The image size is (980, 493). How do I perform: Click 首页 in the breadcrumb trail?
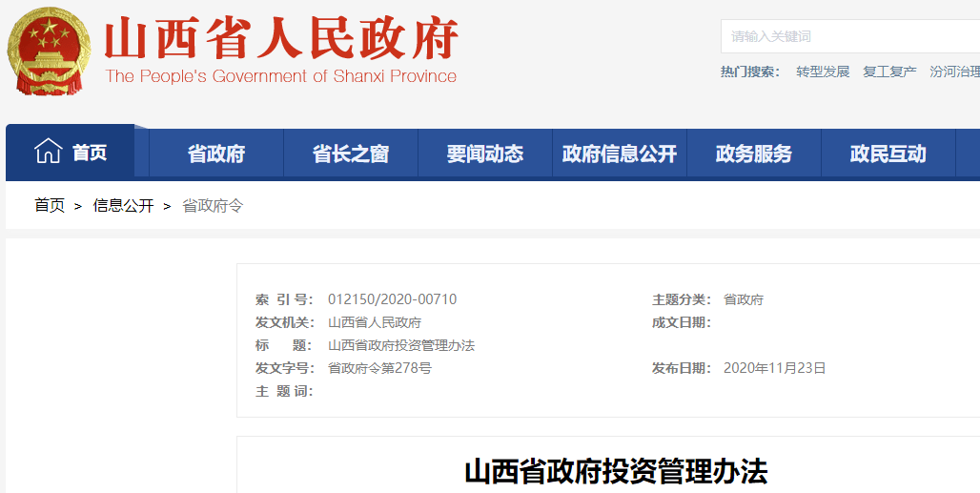(50, 205)
